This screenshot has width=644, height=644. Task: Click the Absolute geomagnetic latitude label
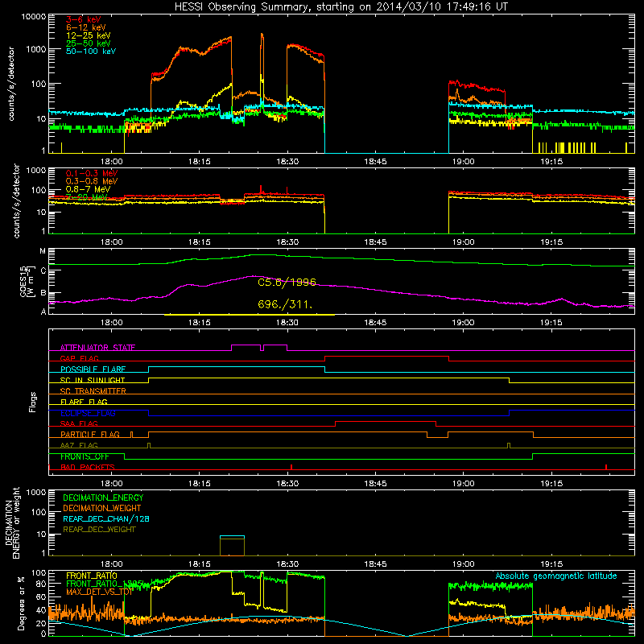[556, 576]
